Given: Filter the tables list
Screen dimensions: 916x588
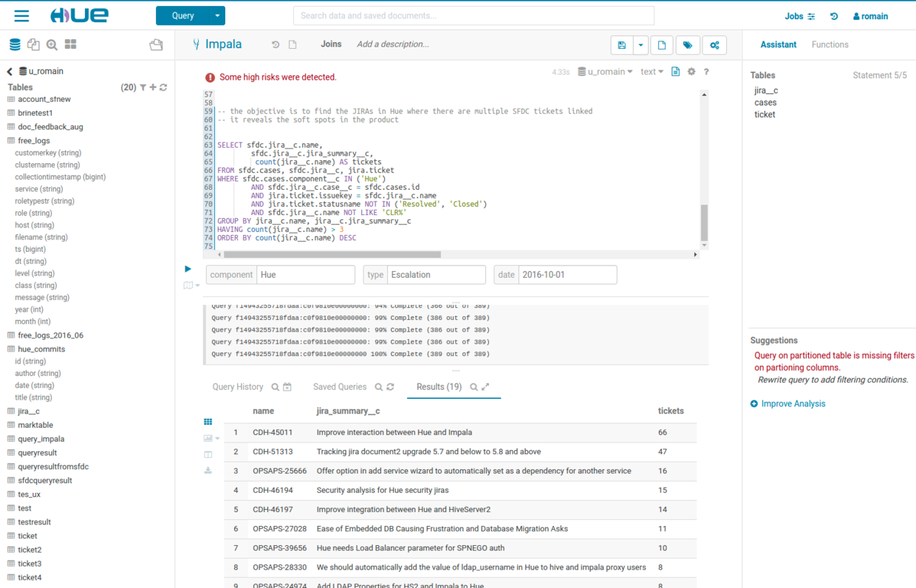Looking at the screenshot, I should pos(143,87).
